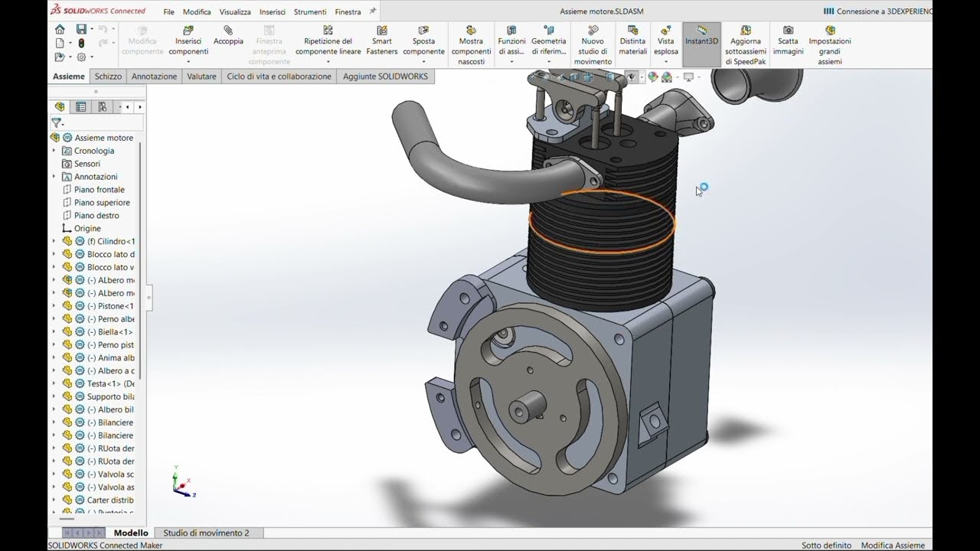Click Mostra componenti nascosti
The image size is (980, 551).
471,46
